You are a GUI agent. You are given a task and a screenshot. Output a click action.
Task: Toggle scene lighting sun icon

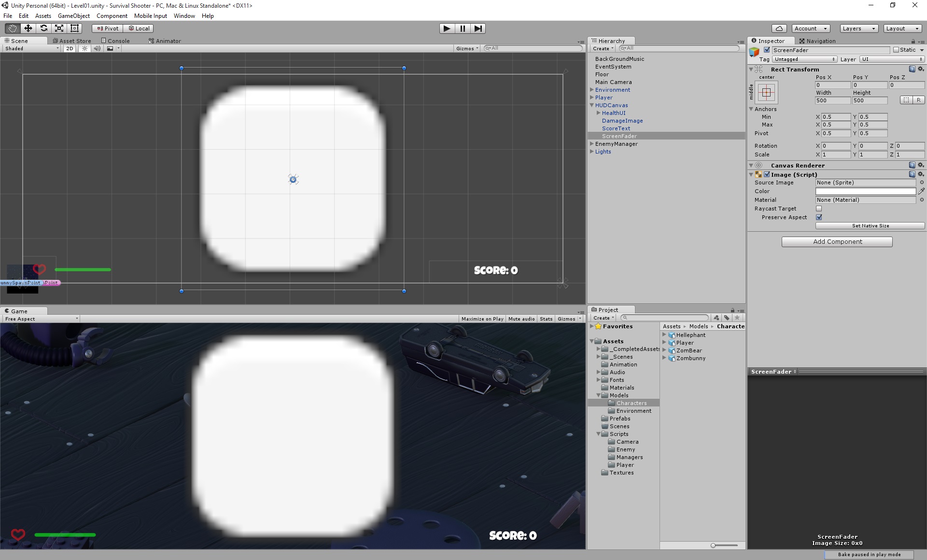84,48
